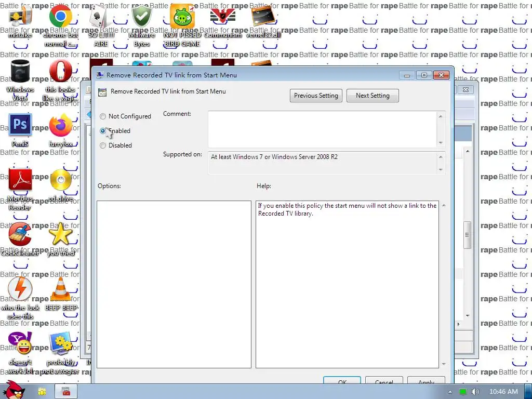
Task: Open the recycle bin labeled Windows Vista
Action: coord(20,71)
